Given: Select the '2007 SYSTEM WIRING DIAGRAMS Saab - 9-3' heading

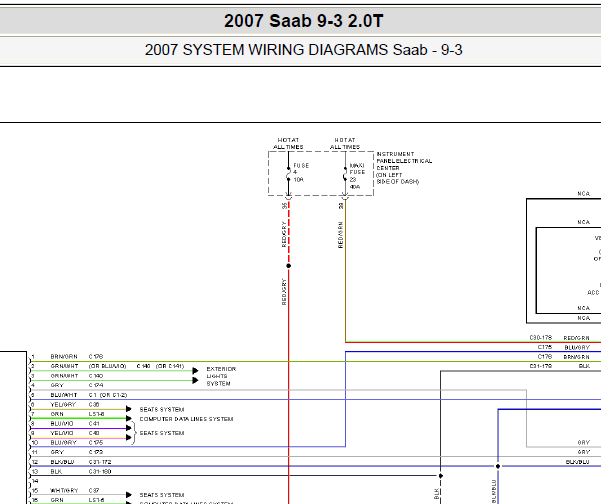Looking at the screenshot, I should coord(303,50).
